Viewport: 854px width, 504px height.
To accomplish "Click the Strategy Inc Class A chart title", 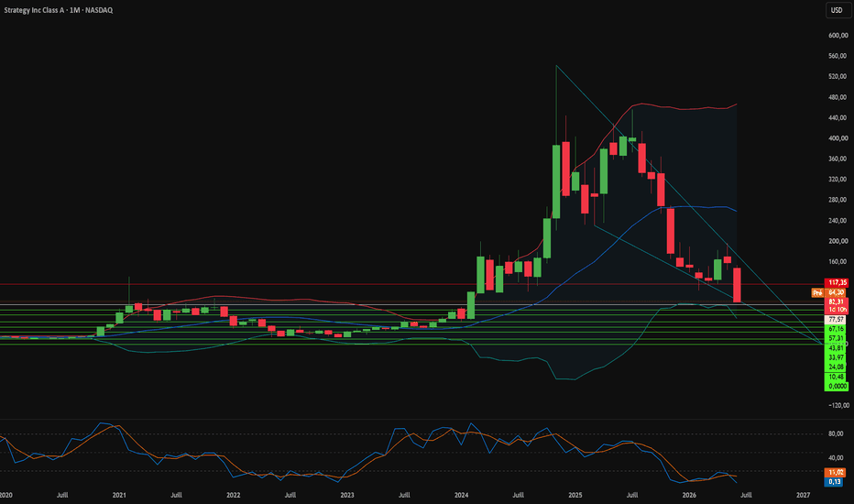I will coord(59,10).
